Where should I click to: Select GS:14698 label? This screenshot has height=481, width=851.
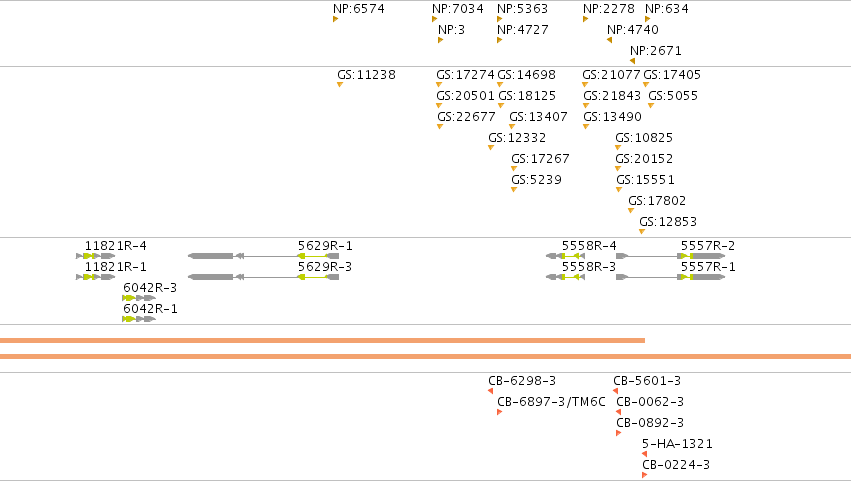click(x=526, y=75)
